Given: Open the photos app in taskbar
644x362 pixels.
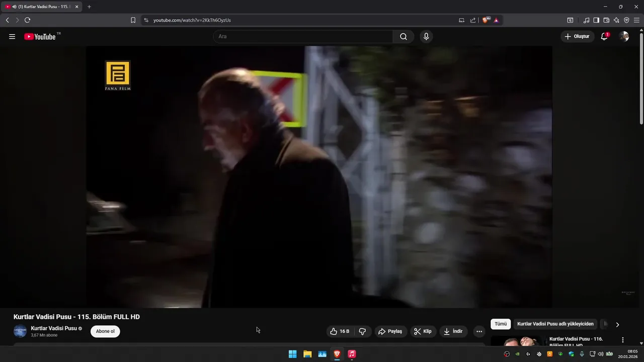Looking at the screenshot, I should (x=322, y=354).
